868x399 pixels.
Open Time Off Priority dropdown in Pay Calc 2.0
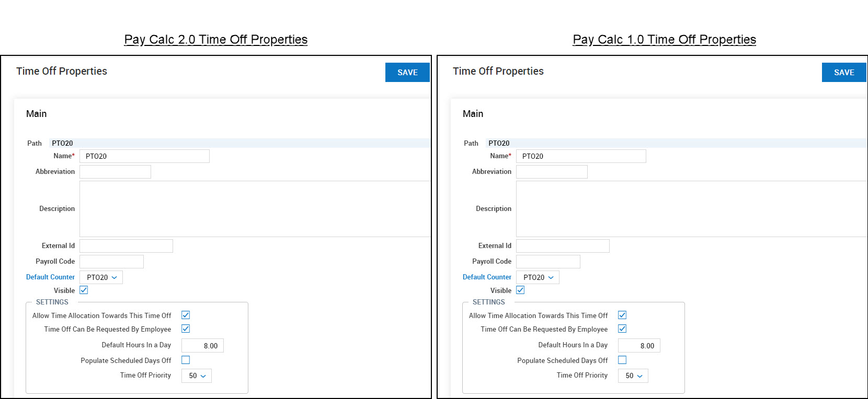pos(197,375)
